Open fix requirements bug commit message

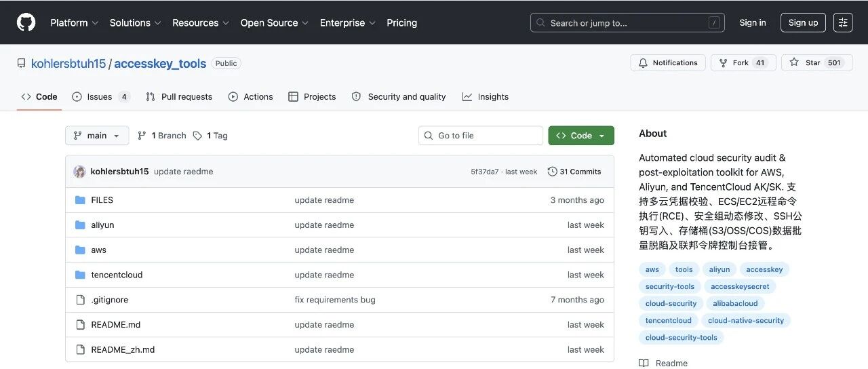(x=335, y=300)
